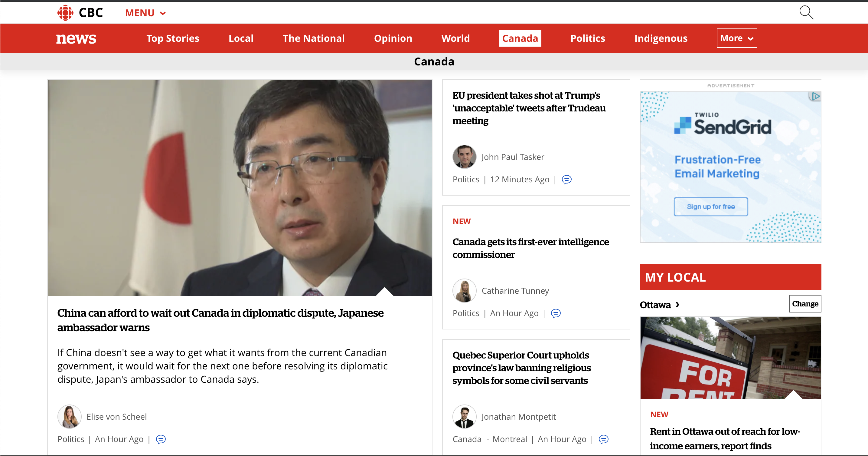Image resolution: width=868 pixels, height=456 pixels.
Task: Open comments on EU president story
Action: (566, 180)
